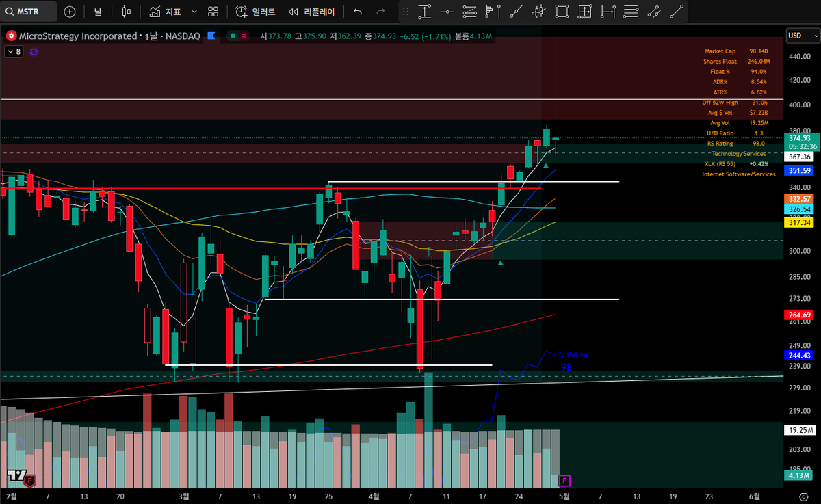
Task: Click the 400.00 level on the price axis
Action: [x=799, y=105]
